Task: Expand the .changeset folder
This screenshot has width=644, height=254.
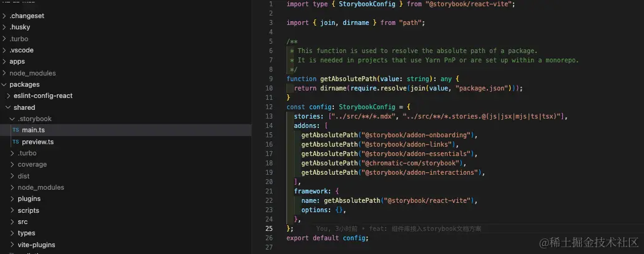Action: click(27, 16)
